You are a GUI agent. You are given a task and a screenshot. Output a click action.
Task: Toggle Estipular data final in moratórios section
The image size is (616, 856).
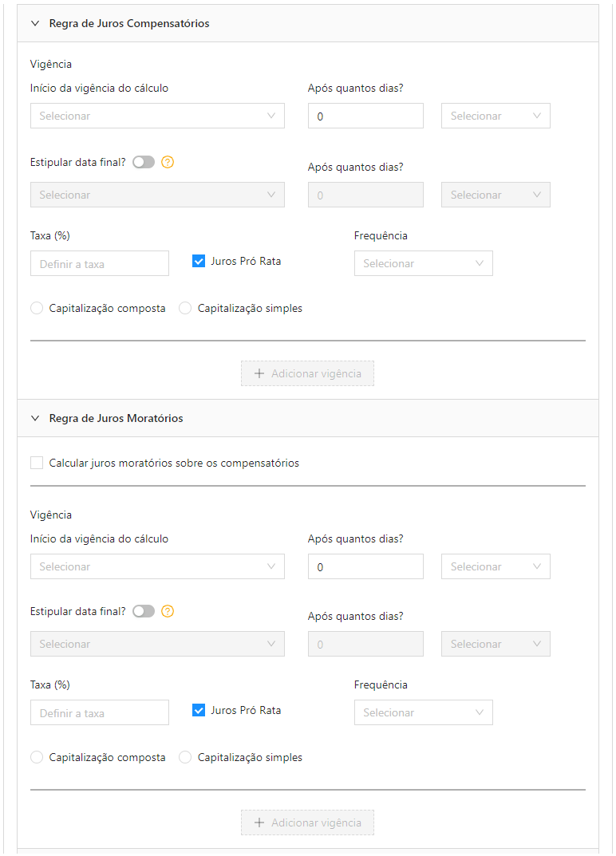tap(144, 611)
